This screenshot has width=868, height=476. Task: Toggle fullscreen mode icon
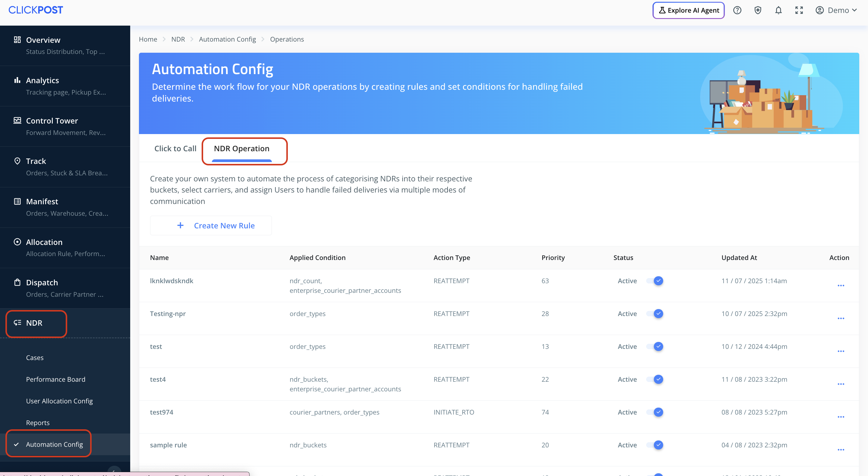point(799,11)
